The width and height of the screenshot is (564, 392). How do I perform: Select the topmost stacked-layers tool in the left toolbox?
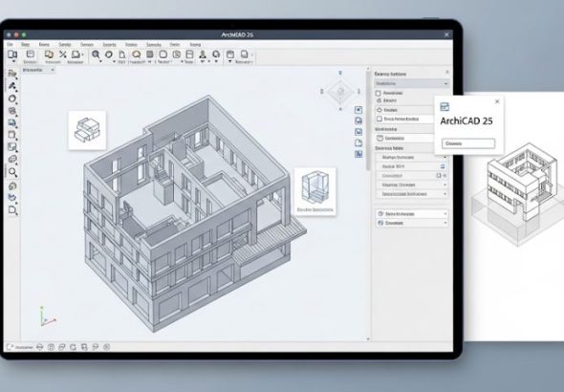click(12, 74)
